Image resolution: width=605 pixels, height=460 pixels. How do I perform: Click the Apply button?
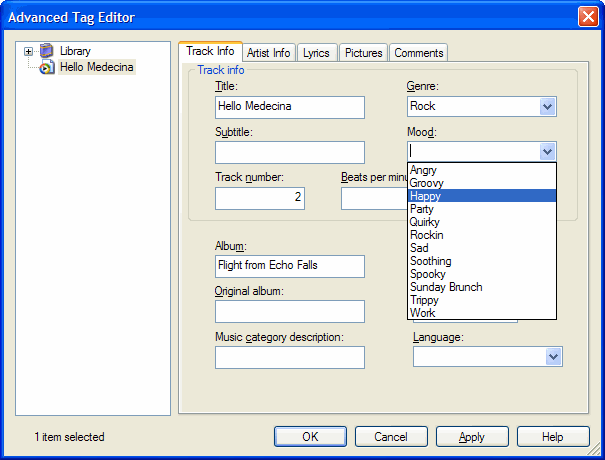point(472,436)
